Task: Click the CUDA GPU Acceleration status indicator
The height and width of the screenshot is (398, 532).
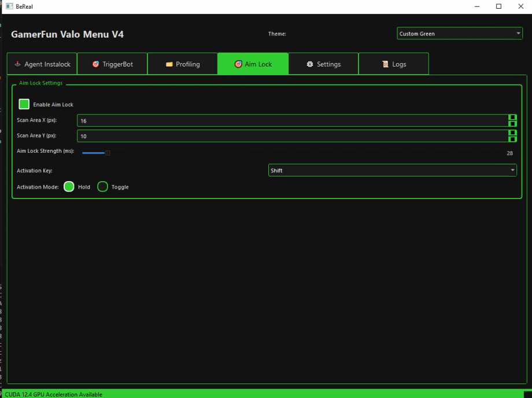Action: [x=53, y=394]
